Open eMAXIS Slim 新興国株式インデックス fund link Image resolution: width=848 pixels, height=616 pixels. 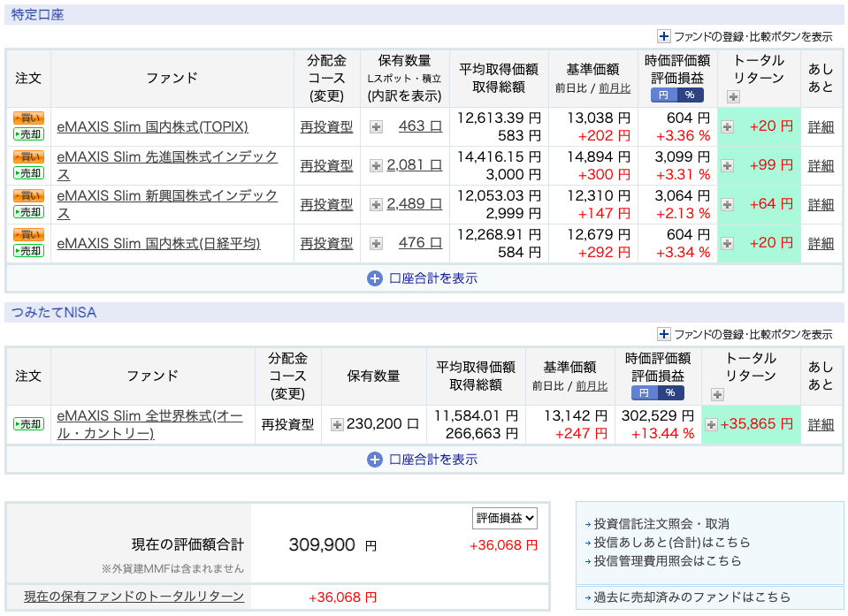coord(167,205)
